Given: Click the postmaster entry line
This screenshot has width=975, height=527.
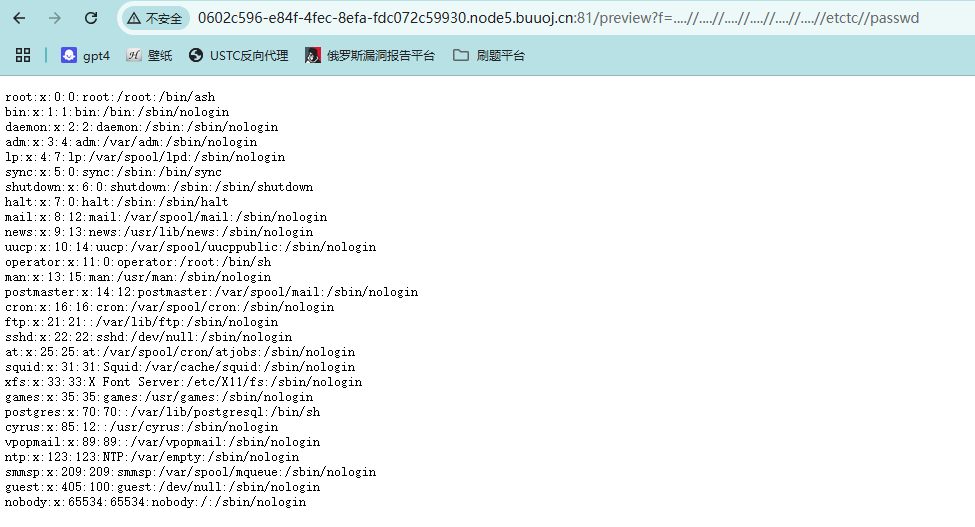Looking at the screenshot, I should coord(211,292).
